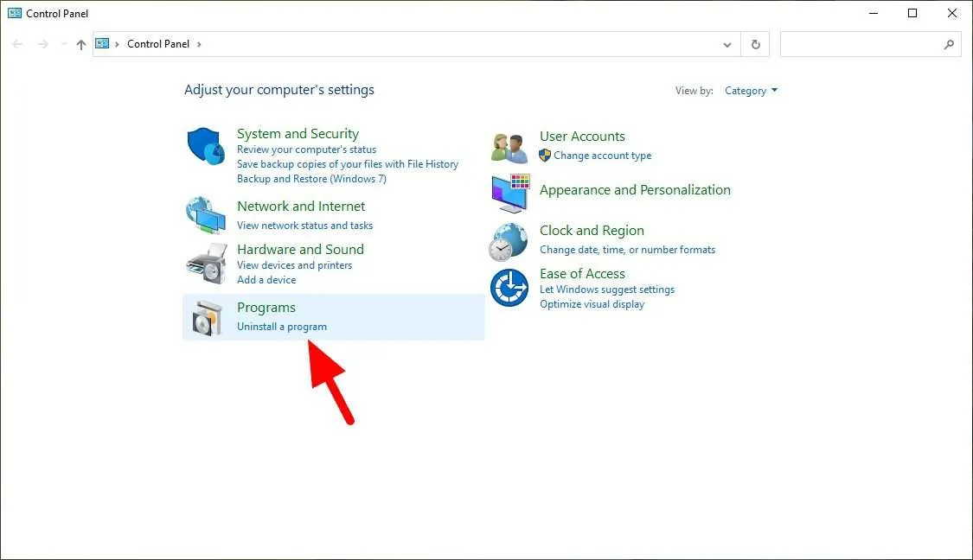Click the Control Panel breadcrumb
Image resolution: width=973 pixels, height=560 pixels.
[158, 44]
